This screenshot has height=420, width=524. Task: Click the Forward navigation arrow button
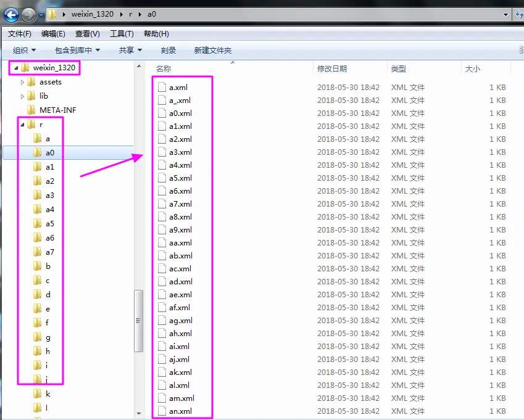click(x=29, y=15)
